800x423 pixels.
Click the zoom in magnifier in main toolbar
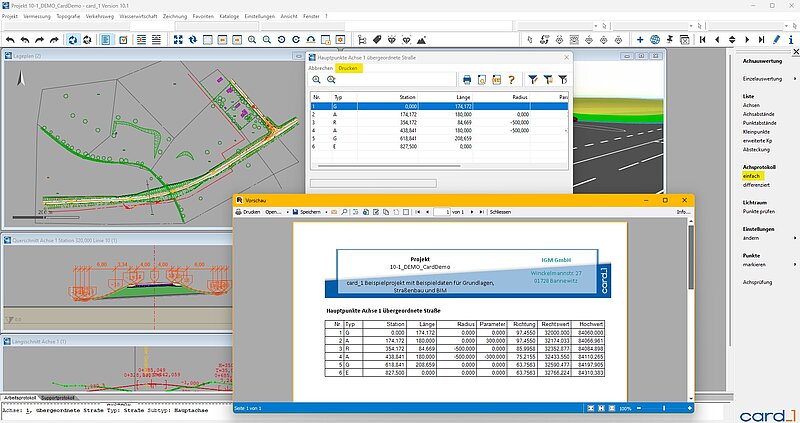pos(252,40)
